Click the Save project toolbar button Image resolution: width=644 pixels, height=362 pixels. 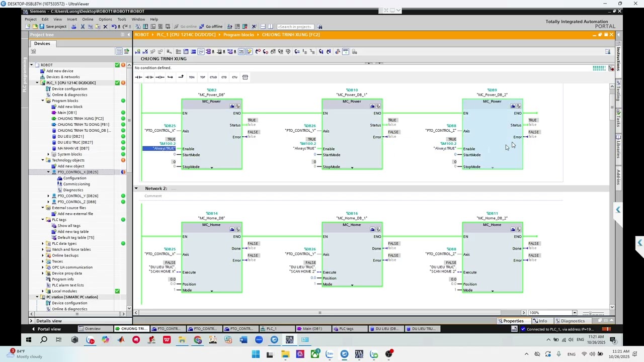(53, 27)
